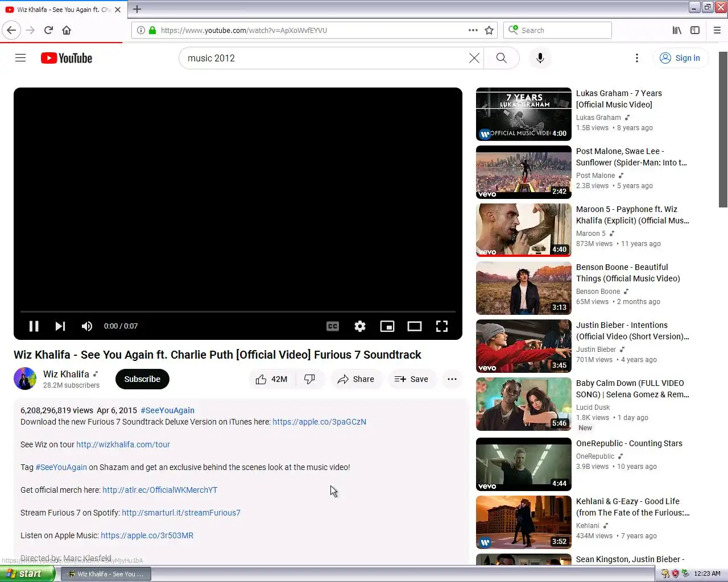Open Kehlani & G-Eazy Good Life thumbnail
This screenshot has height=582, width=728.
coord(524,522)
